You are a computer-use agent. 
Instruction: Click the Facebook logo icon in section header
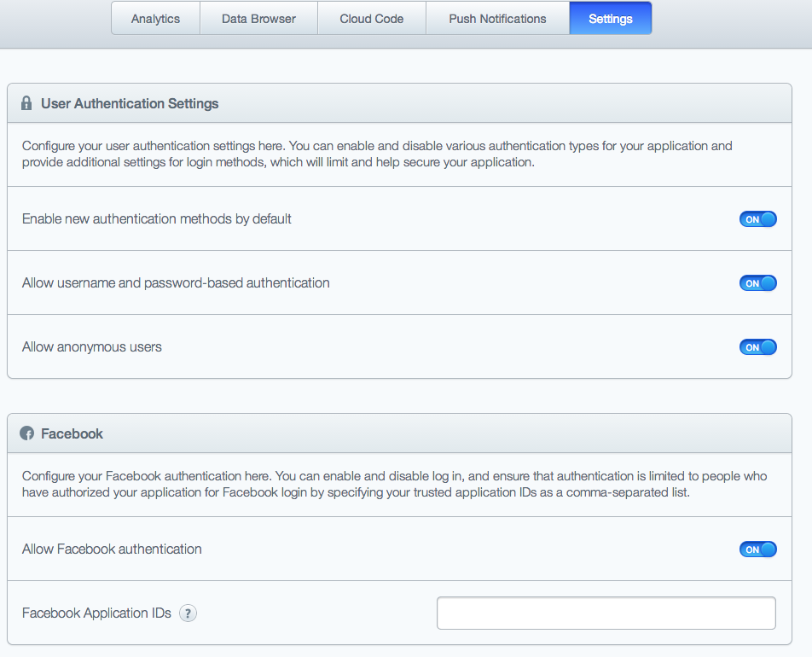(26, 433)
